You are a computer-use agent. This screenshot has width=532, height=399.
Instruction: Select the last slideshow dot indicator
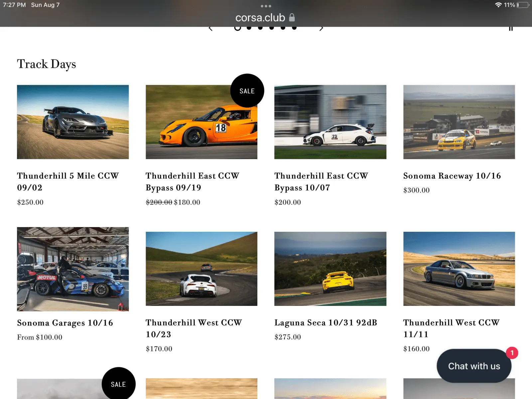coord(294,28)
